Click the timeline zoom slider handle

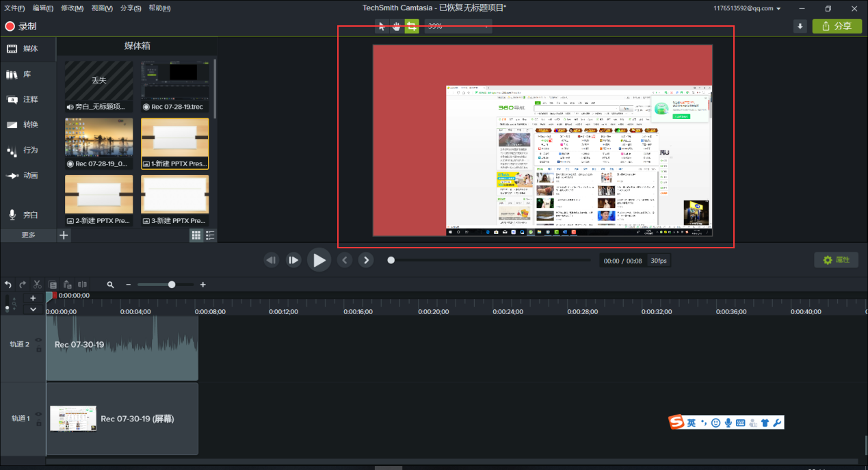[x=172, y=285]
